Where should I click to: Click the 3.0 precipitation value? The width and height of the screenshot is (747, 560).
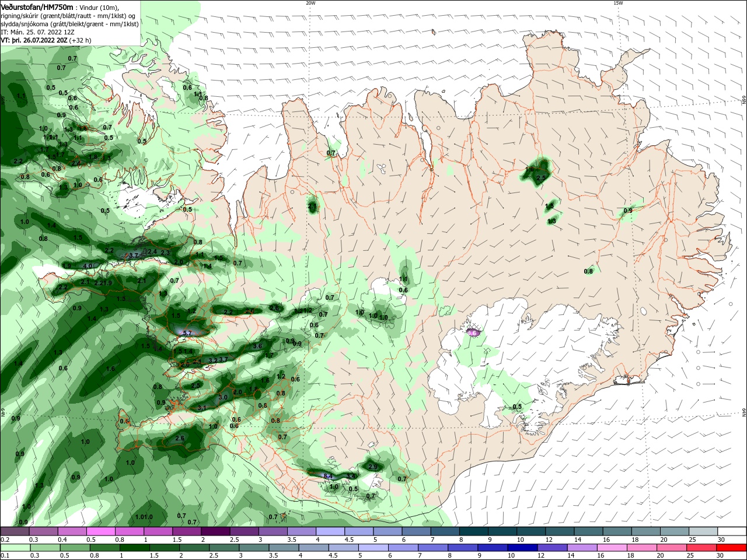pyautogui.click(x=222, y=397)
